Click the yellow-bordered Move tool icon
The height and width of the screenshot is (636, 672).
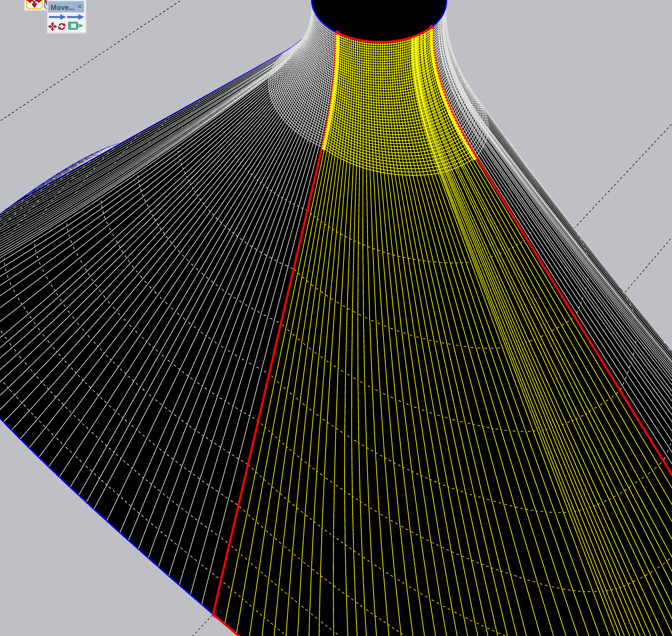(34, 4)
